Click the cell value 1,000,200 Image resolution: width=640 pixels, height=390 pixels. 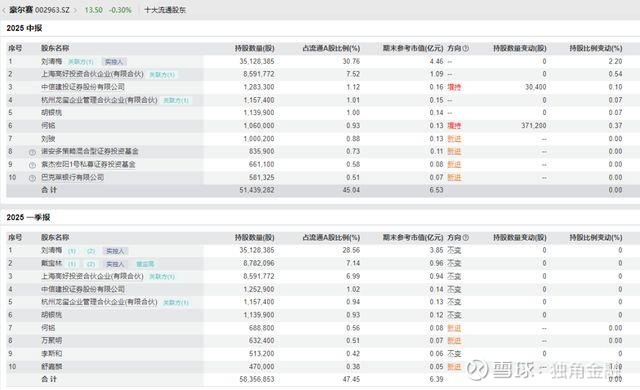point(259,139)
